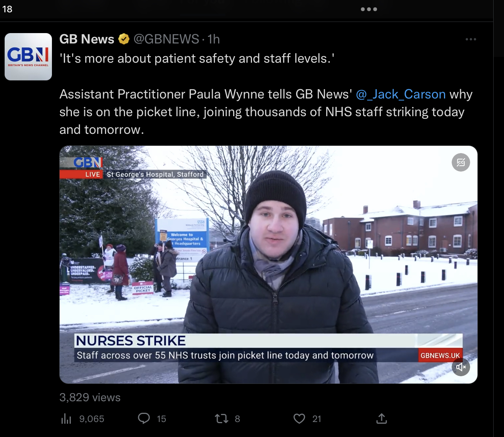Open the @GBNEWS handle

166,39
